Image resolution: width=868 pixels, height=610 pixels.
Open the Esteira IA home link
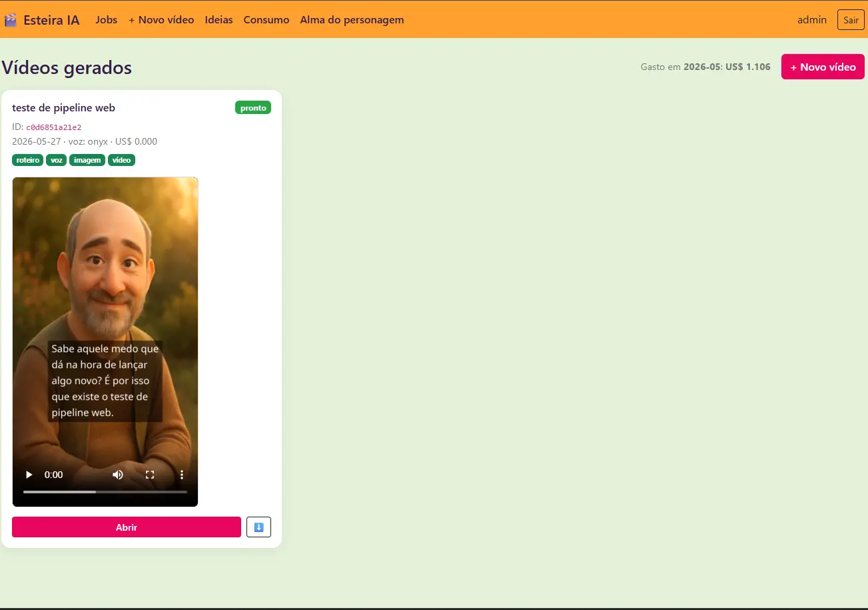(x=42, y=20)
